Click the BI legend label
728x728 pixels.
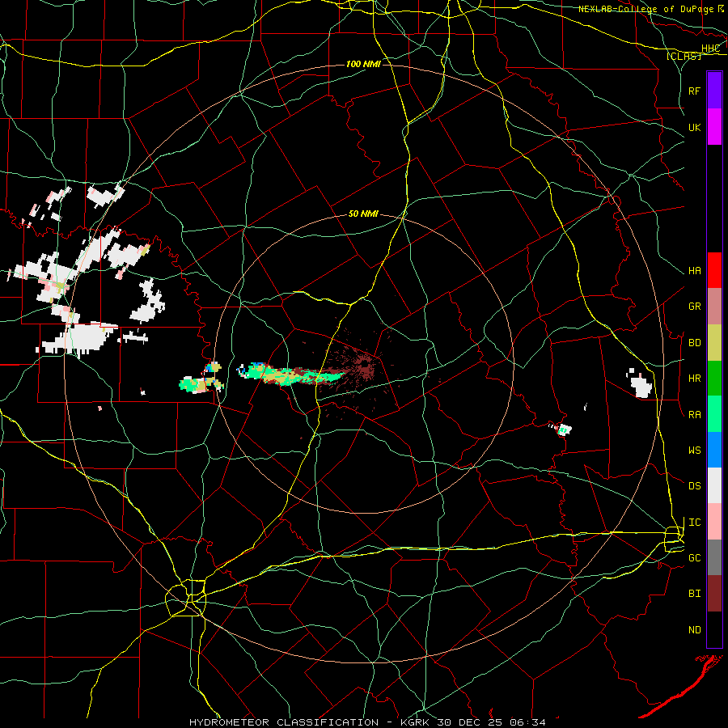point(694,594)
